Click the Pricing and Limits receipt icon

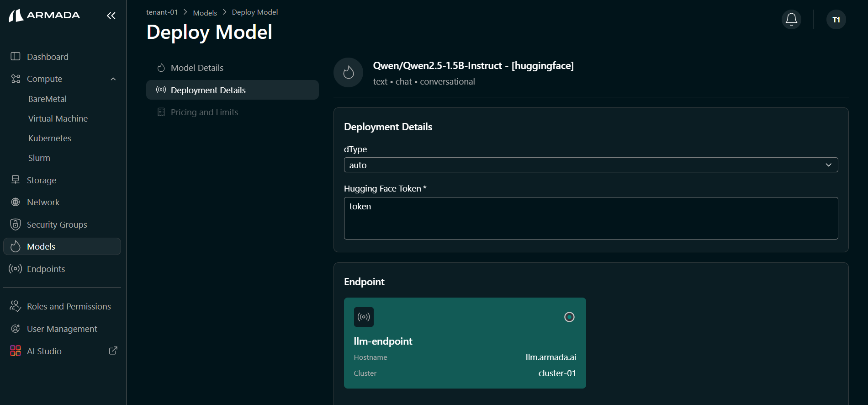(x=161, y=112)
